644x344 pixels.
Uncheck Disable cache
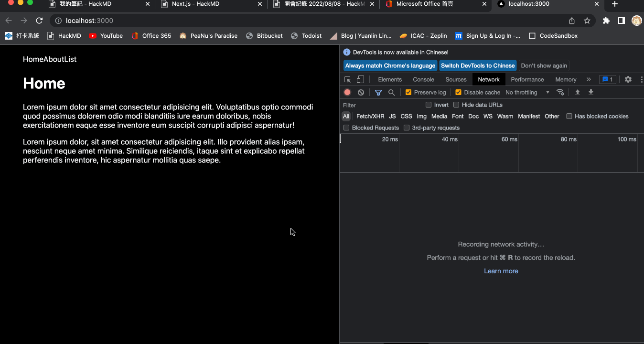[x=457, y=92]
